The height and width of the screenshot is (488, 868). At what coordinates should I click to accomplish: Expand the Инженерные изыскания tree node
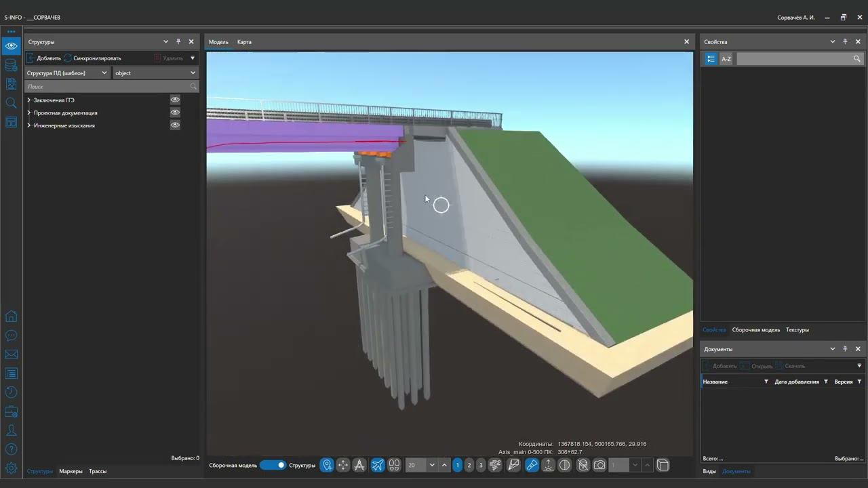point(29,125)
